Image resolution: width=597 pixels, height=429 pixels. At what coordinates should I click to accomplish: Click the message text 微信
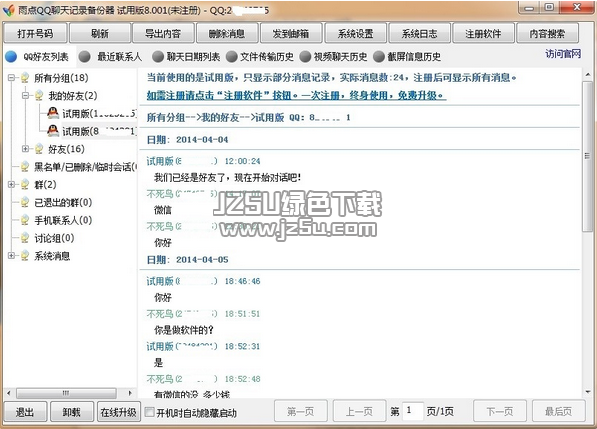click(x=163, y=210)
